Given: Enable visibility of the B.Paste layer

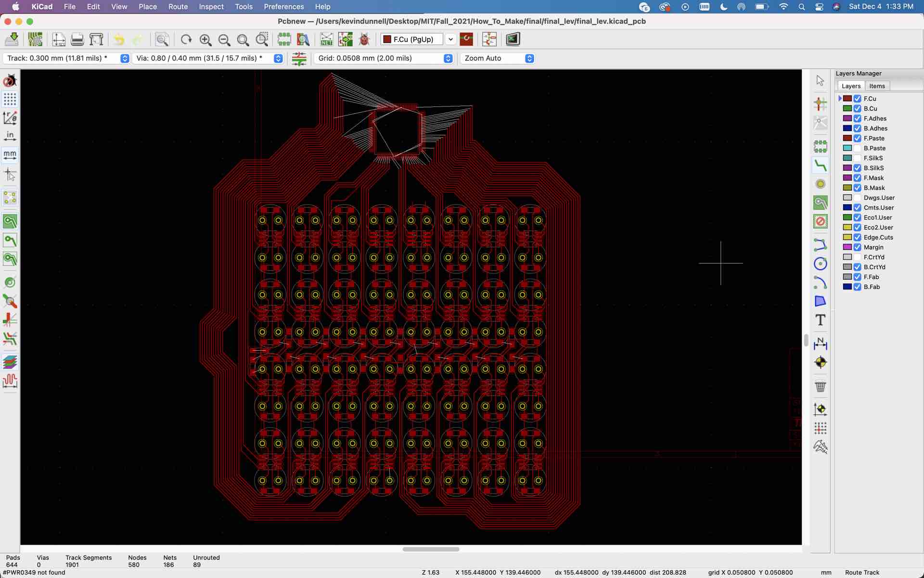Looking at the screenshot, I should coord(858,148).
